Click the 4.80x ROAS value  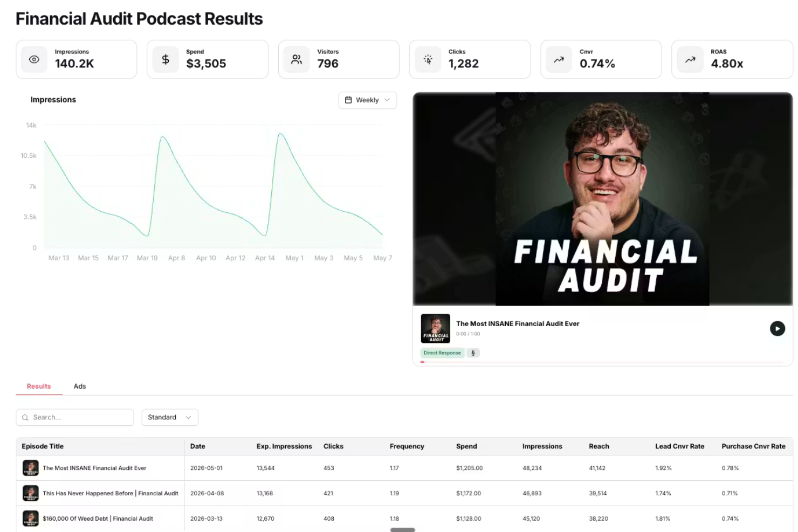click(727, 64)
